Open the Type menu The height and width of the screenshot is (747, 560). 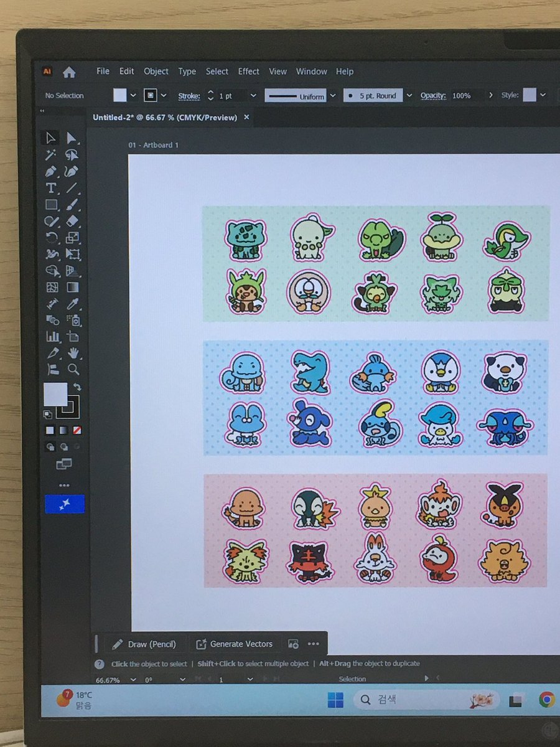pyautogui.click(x=187, y=72)
